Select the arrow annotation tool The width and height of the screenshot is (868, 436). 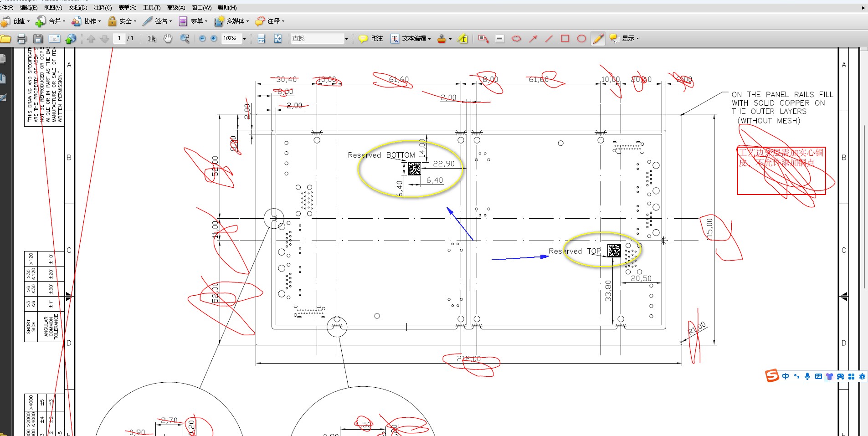coord(533,39)
